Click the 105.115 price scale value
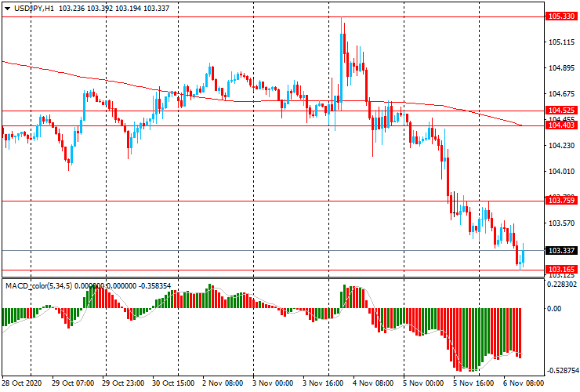The image size is (580, 392). click(561, 42)
